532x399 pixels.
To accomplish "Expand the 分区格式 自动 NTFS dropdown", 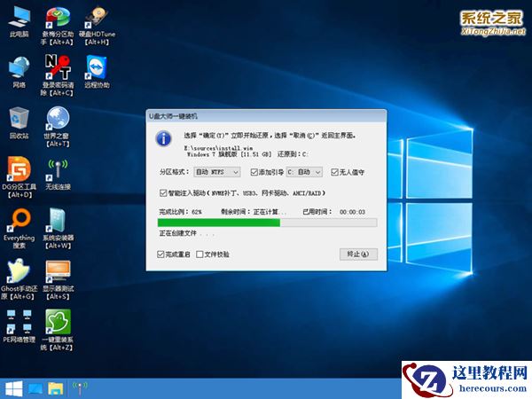I will pyautogui.click(x=217, y=172).
